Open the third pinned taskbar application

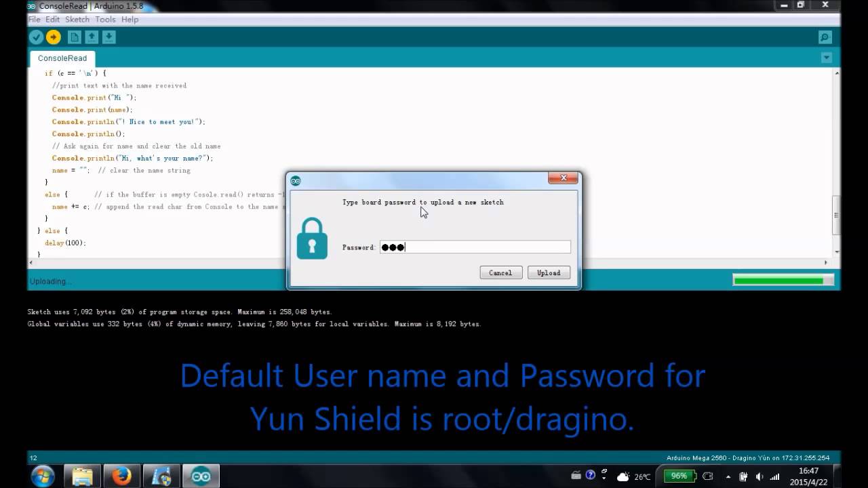tap(161, 476)
